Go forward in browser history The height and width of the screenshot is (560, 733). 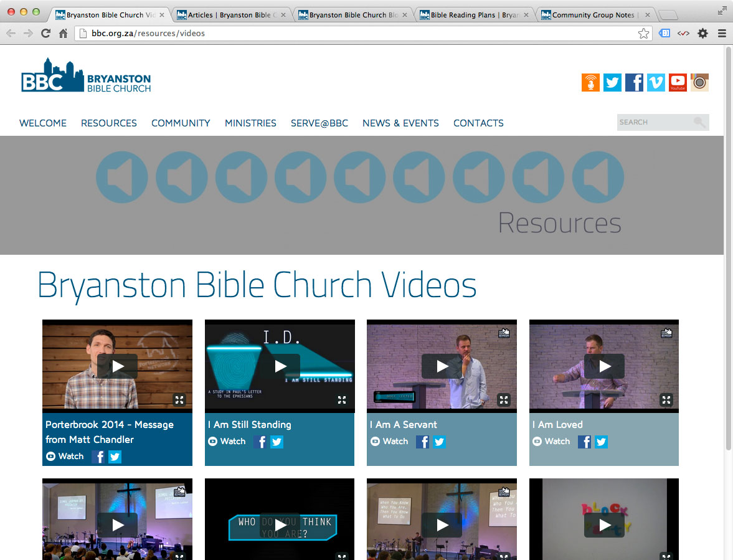click(x=28, y=33)
